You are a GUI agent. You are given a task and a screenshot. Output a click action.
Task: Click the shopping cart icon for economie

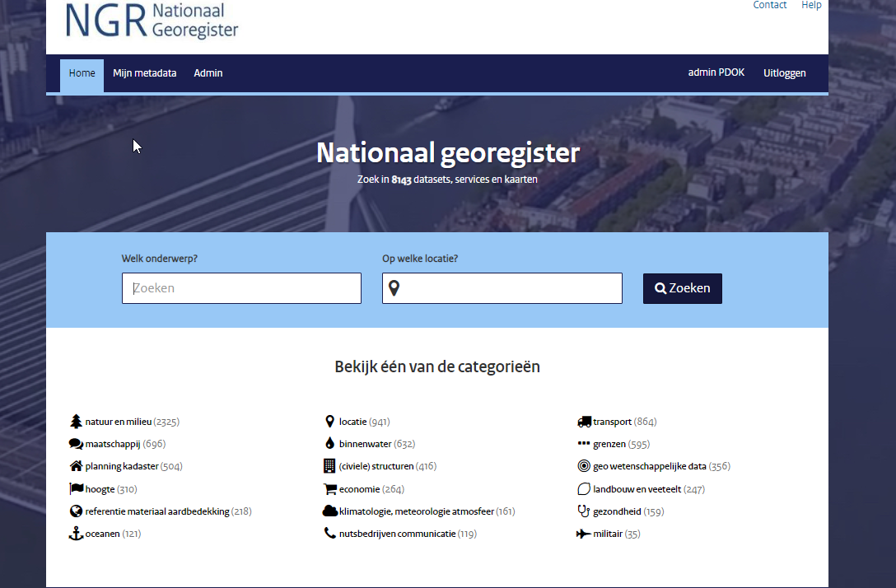click(329, 489)
